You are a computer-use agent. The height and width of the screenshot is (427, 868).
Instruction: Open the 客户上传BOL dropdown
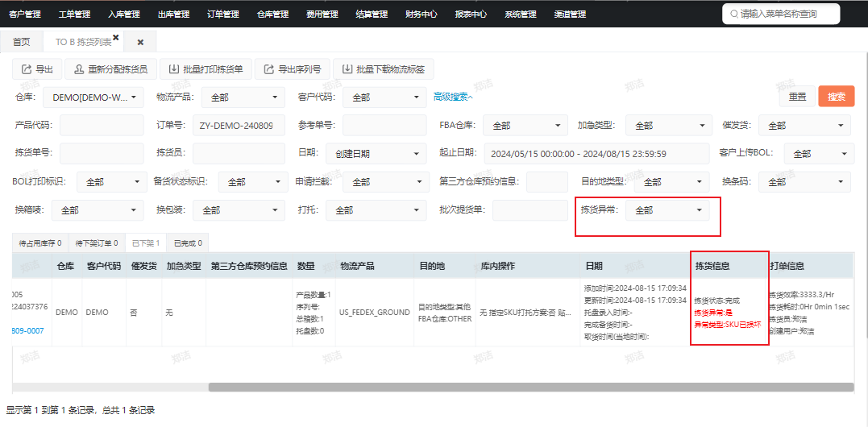tap(819, 154)
